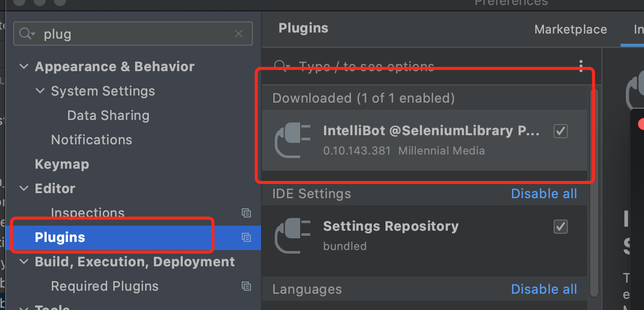Click the search magnifier icon beside 'plug'

26,34
